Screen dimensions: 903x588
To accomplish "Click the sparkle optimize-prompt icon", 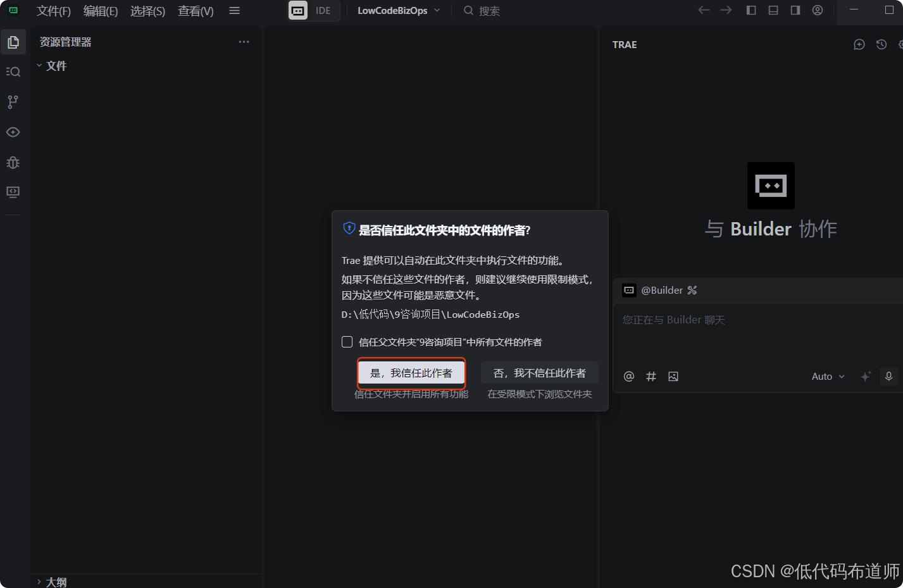I will coord(866,376).
